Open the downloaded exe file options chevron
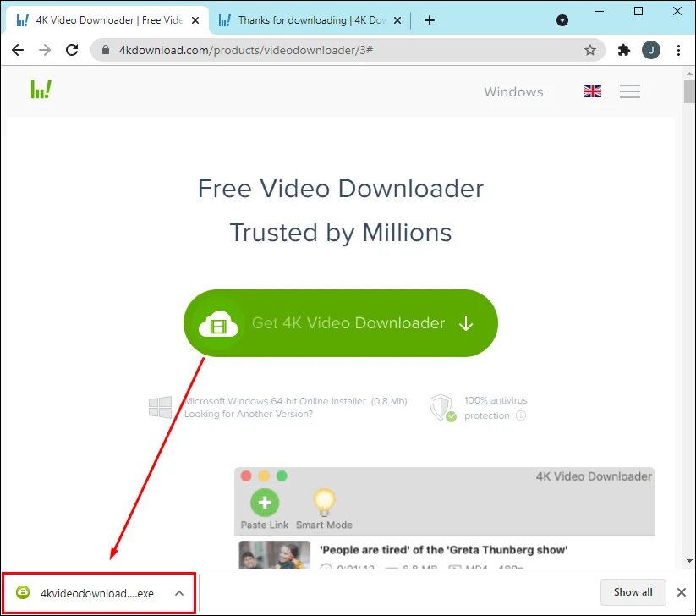This screenshot has width=696, height=616. pyautogui.click(x=178, y=593)
